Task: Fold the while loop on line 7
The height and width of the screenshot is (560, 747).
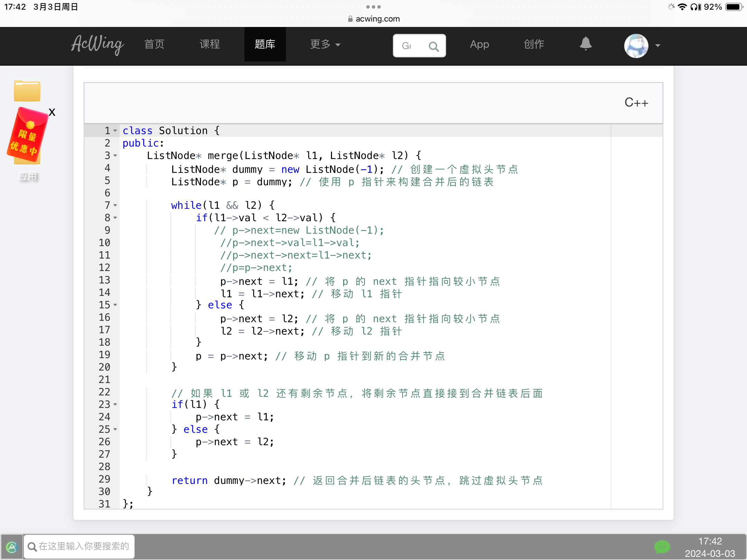Action: click(x=115, y=205)
